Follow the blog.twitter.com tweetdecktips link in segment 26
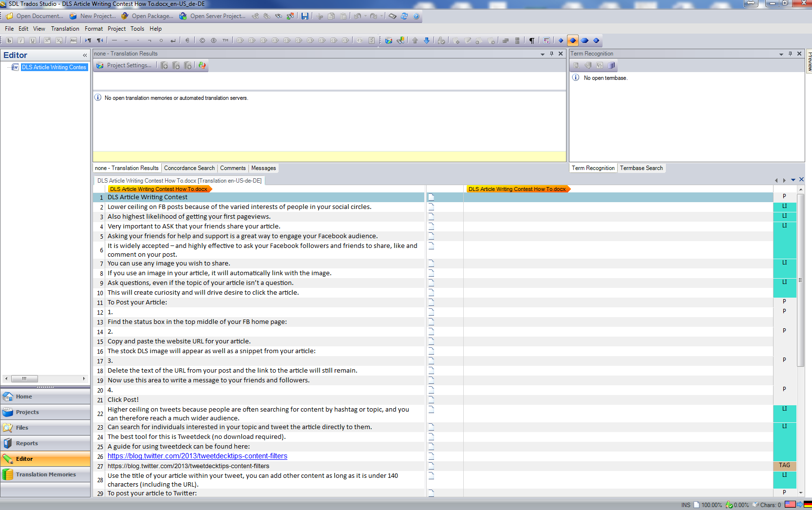 point(197,456)
